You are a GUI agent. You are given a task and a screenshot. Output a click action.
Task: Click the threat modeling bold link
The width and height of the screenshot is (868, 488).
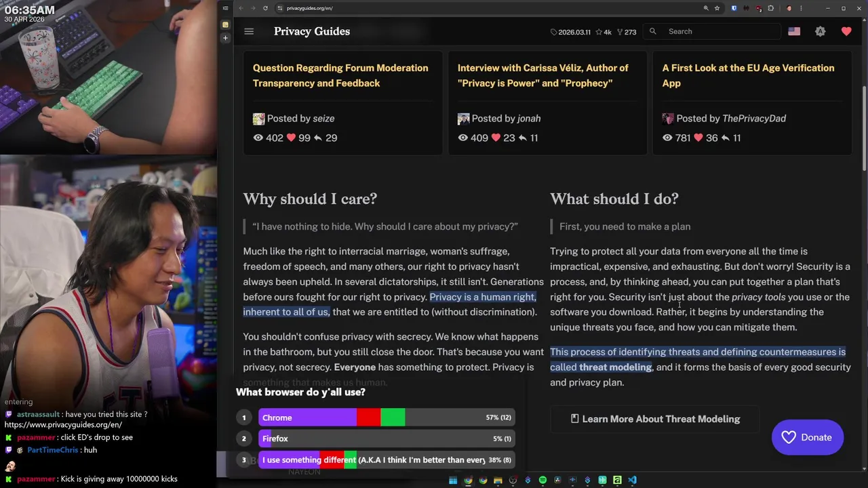[615, 367]
